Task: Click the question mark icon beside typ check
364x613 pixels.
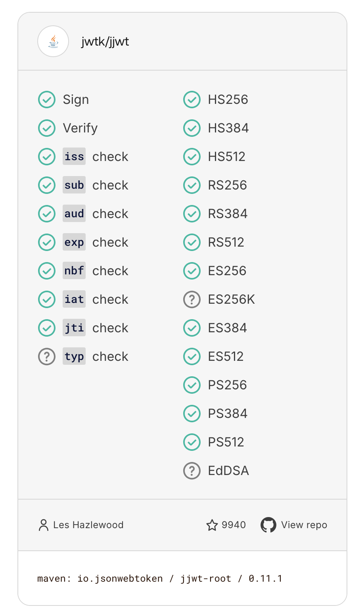Action: pyautogui.click(x=47, y=356)
